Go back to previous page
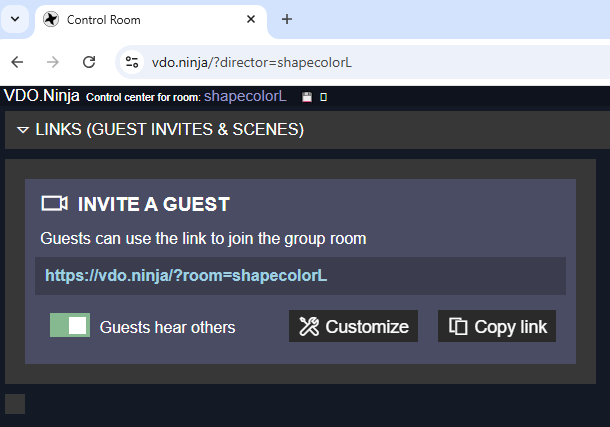The width and height of the screenshot is (610, 427). point(17,62)
